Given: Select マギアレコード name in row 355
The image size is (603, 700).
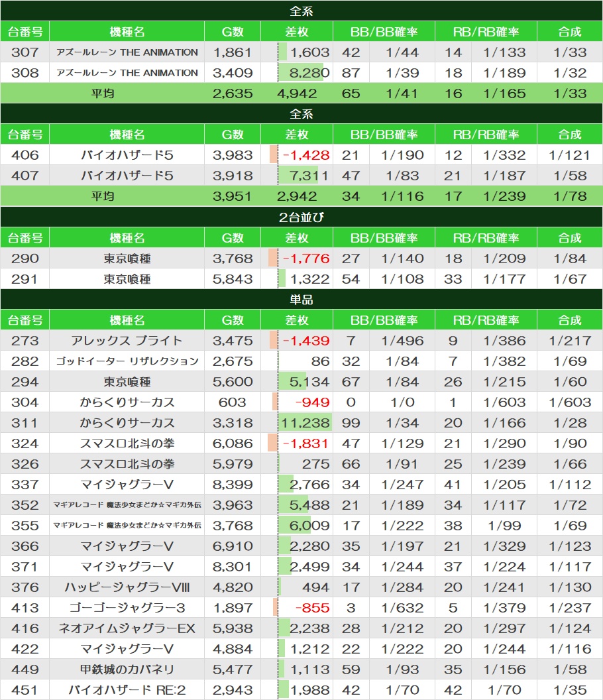Looking at the screenshot, I should (127, 526).
